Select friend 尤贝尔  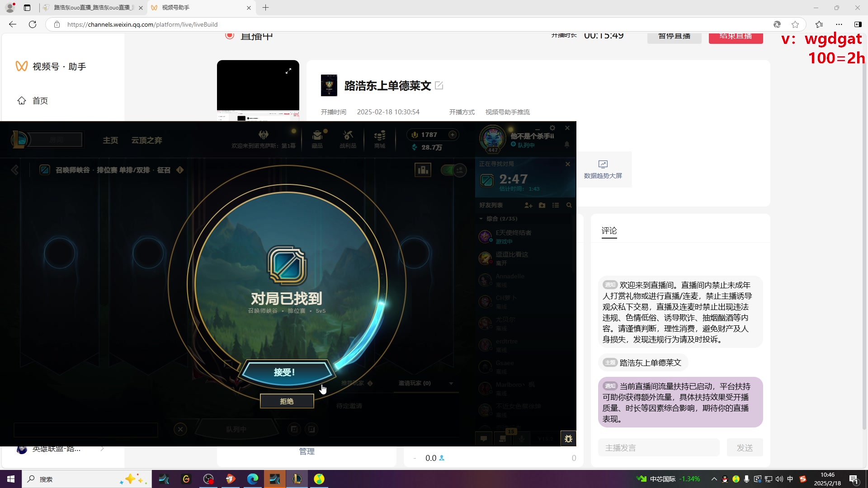pos(524,324)
